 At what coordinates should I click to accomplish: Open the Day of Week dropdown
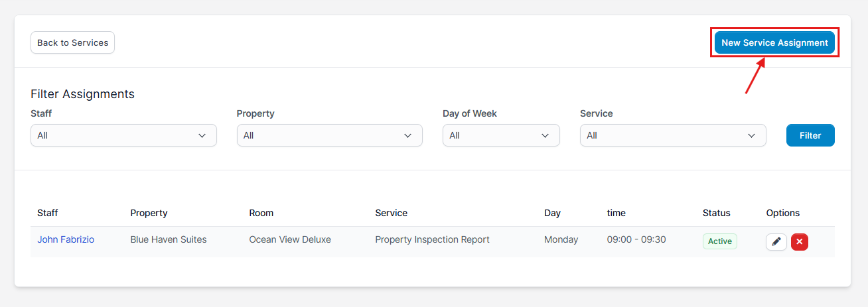pyautogui.click(x=501, y=135)
